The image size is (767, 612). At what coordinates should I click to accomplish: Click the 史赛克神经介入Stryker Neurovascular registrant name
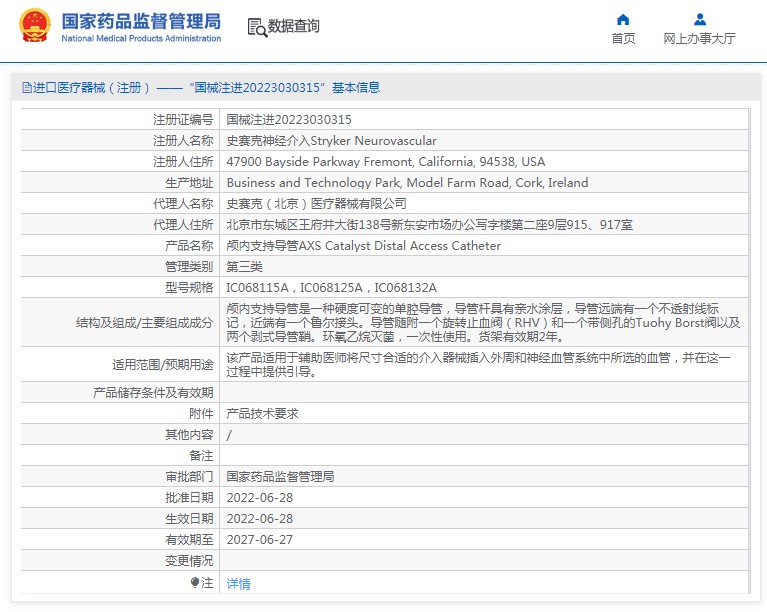(331, 141)
